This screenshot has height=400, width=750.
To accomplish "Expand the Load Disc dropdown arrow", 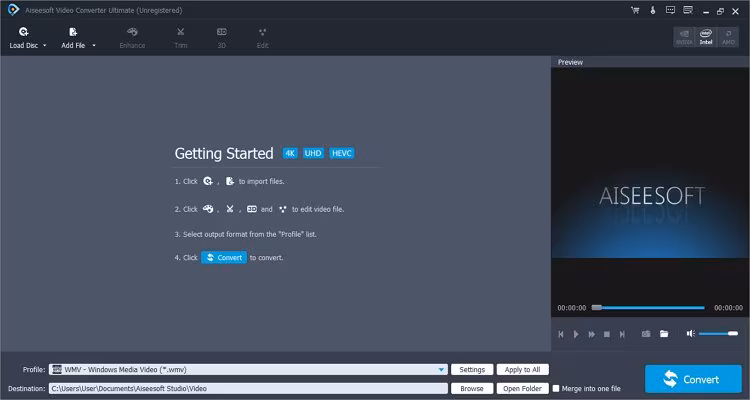I will coord(44,45).
